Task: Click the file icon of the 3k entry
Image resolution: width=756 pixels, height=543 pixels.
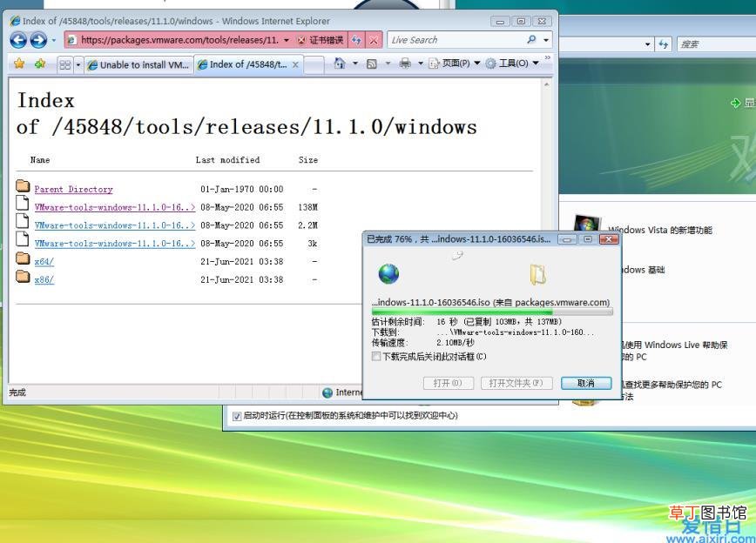Action: (22, 239)
